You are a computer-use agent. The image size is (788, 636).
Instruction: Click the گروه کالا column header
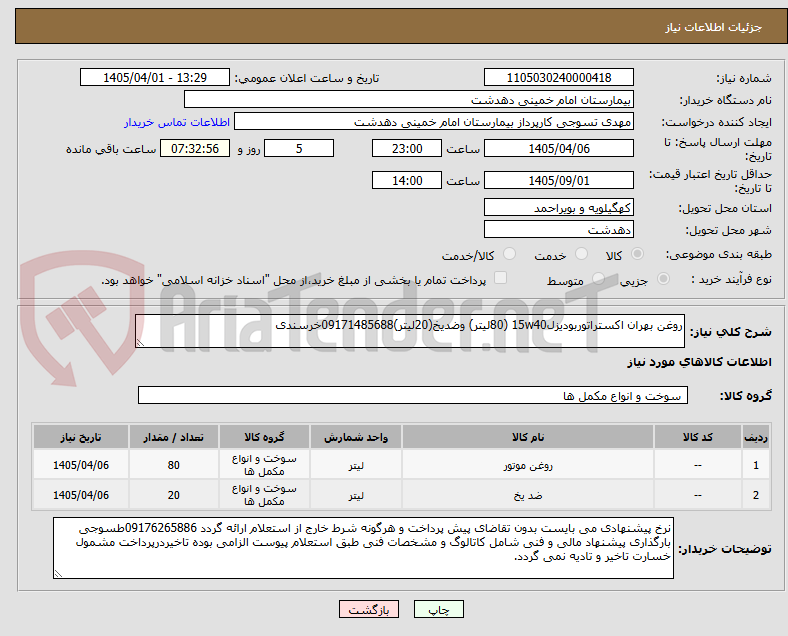point(264,437)
